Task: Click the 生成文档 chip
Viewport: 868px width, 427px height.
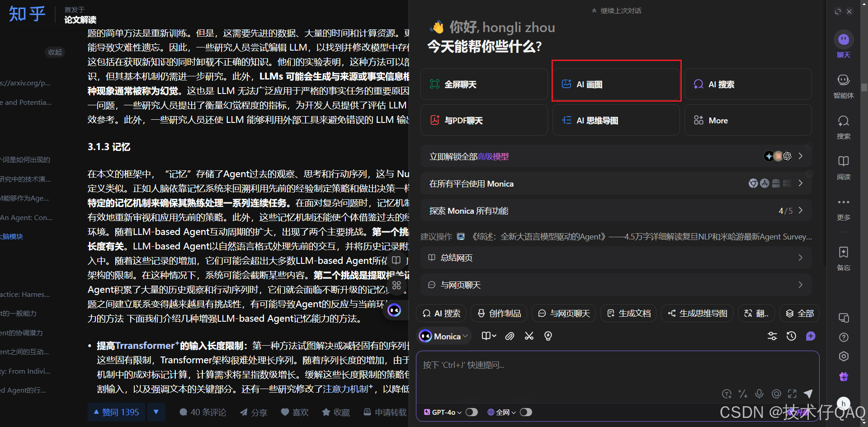Action: click(x=628, y=313)
